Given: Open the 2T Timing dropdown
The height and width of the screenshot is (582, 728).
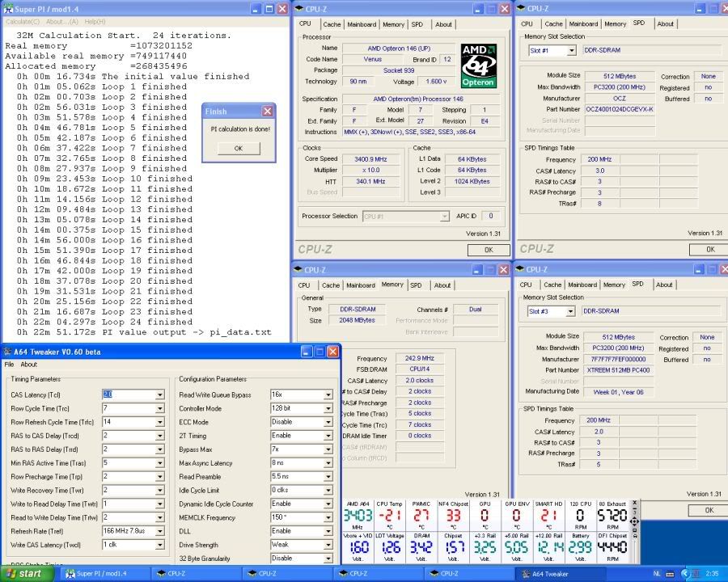Looking at the screenshot, I should (328, 436).
